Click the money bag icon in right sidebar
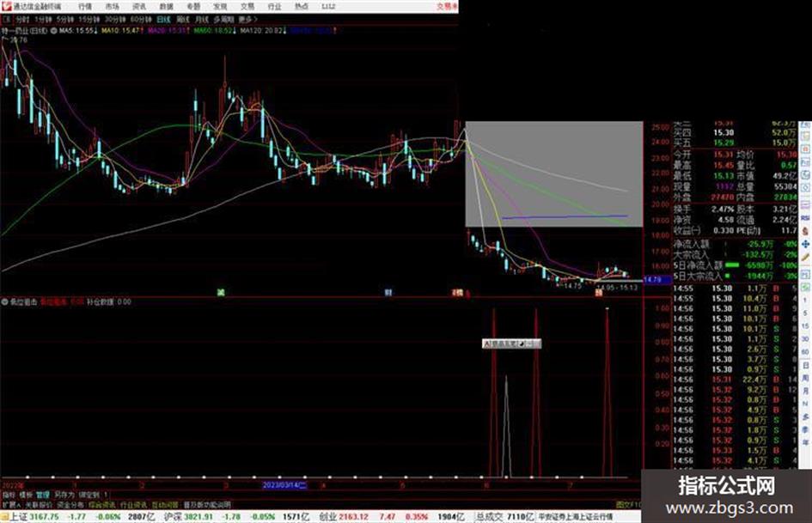The width and height of the screenshot is (812, 523). 805,232
